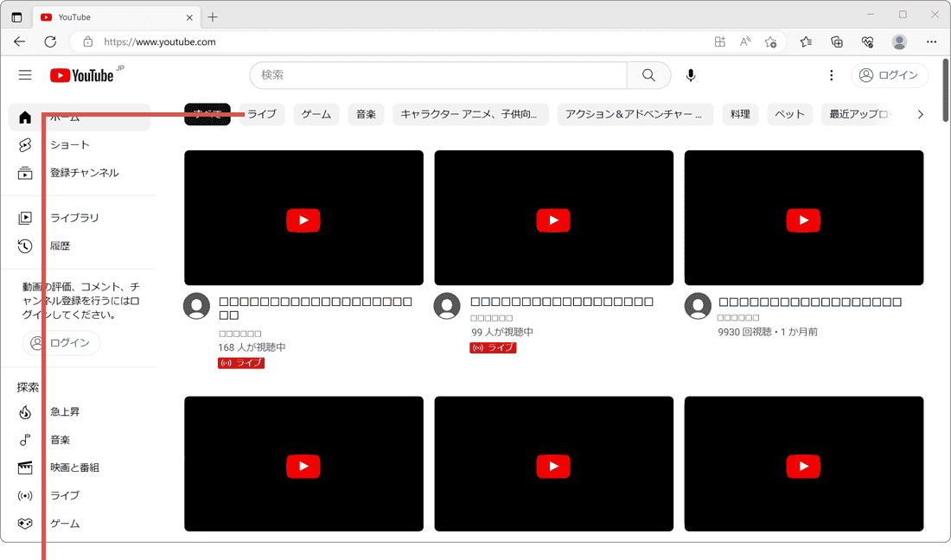Viewport: 951px width, 560px height.
Task: Open the three-dot settings menu near ログイン
Action: 831,75
